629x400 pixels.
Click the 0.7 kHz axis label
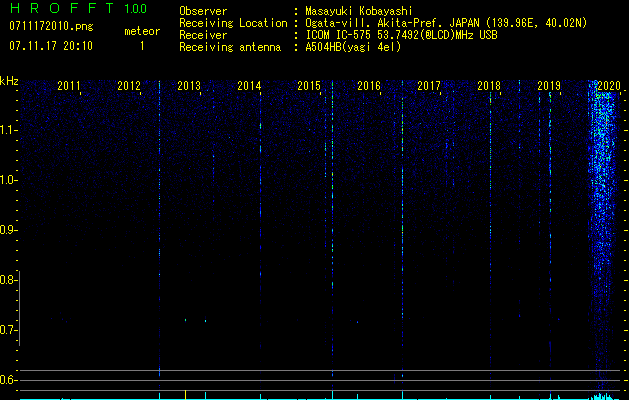8,330
